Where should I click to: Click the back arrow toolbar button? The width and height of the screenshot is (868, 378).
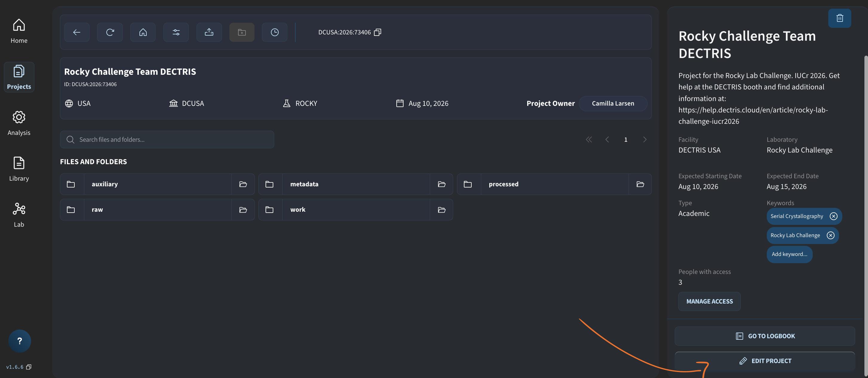coord(77,32)
